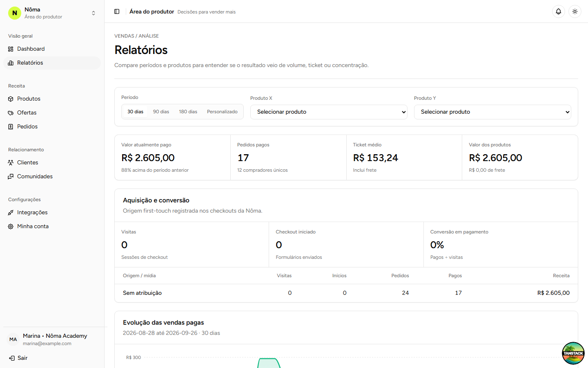588x368 pixels.
Task: Click the Receita column header
Action: coord(561,276)
